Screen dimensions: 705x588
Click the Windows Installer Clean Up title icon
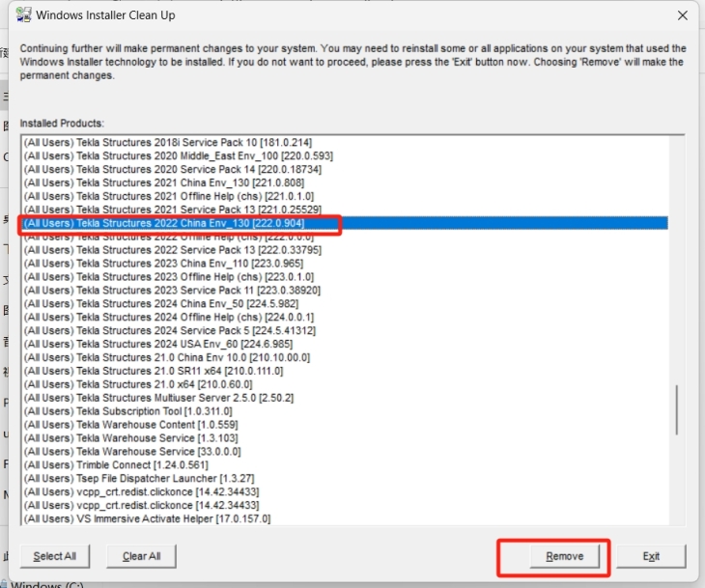pyautogui.click(x=23, y=14)
